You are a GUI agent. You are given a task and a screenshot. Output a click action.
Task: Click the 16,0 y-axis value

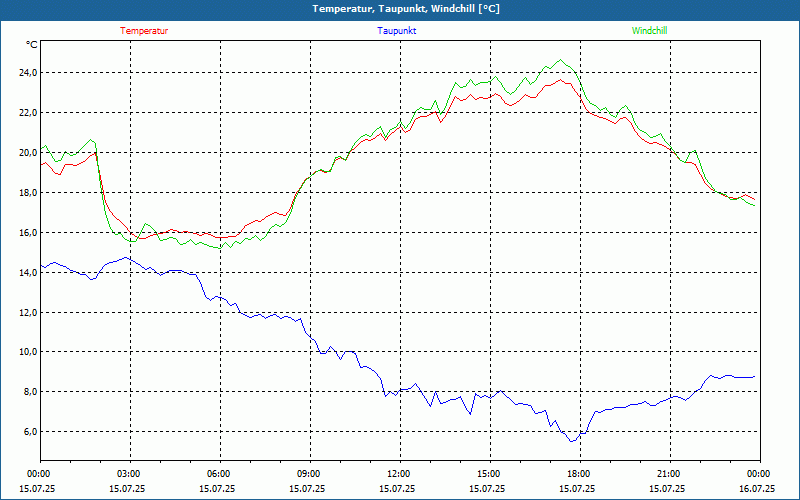(x=29, y=232)
